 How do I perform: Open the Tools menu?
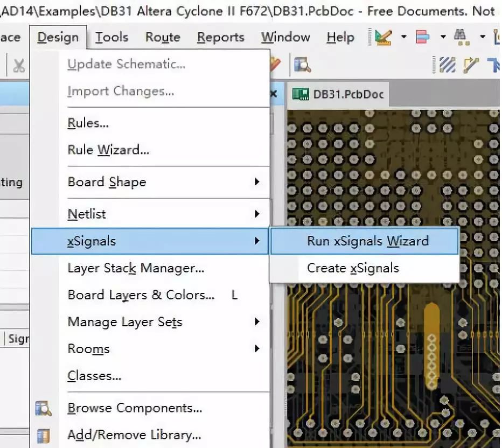tap(111, 37)
